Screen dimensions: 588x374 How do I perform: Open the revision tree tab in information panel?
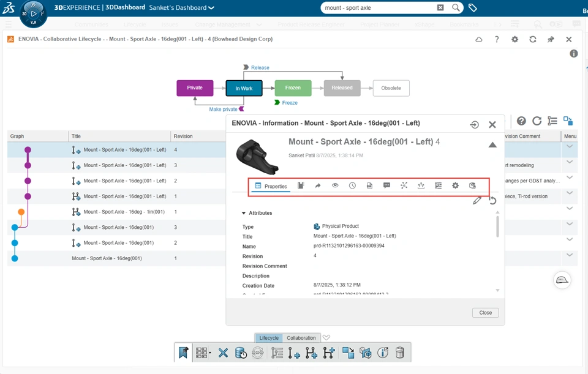tap(438, 185)
